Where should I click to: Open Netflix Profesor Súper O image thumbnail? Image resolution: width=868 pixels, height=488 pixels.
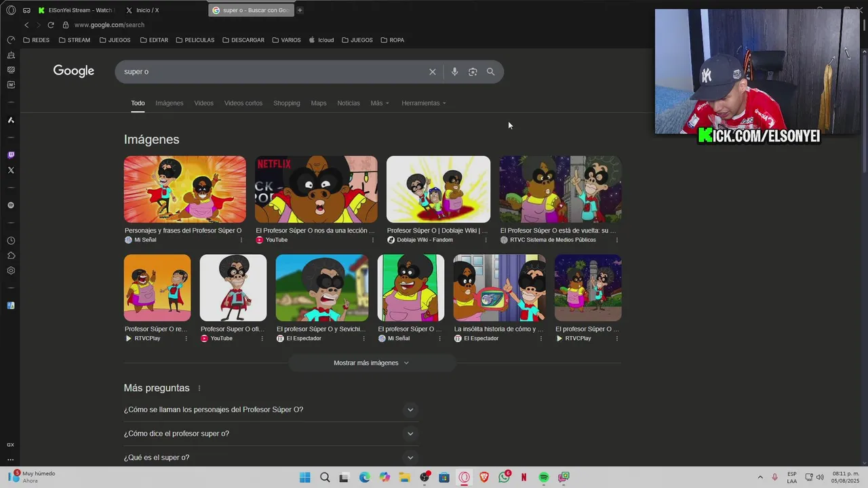pyautogui.click(x=316, y=189)
